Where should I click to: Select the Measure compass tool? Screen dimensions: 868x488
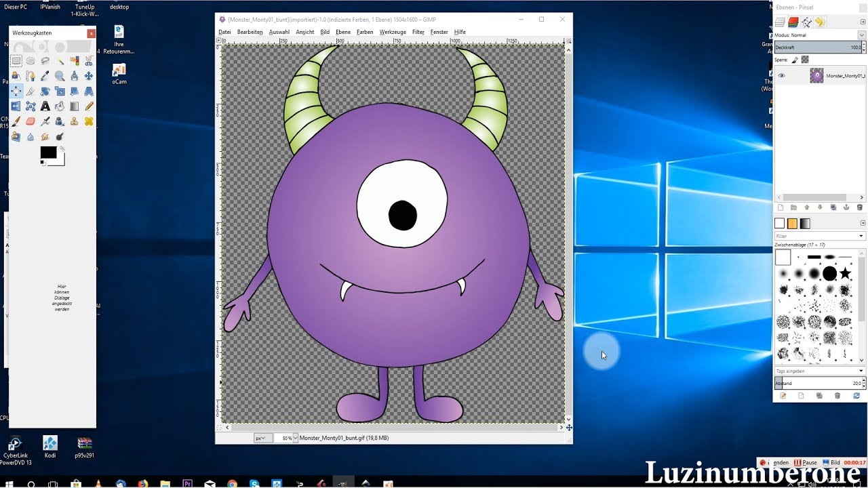tap(74, 76)
